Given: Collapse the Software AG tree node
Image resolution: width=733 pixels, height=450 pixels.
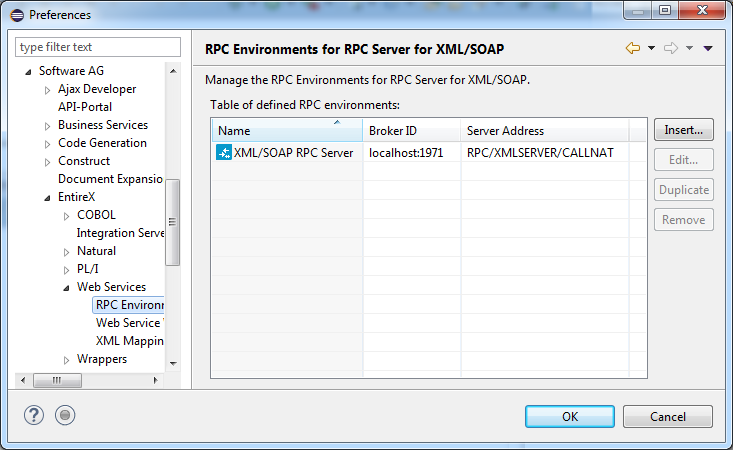Looking at the screenshot, I should click(29, 71).
